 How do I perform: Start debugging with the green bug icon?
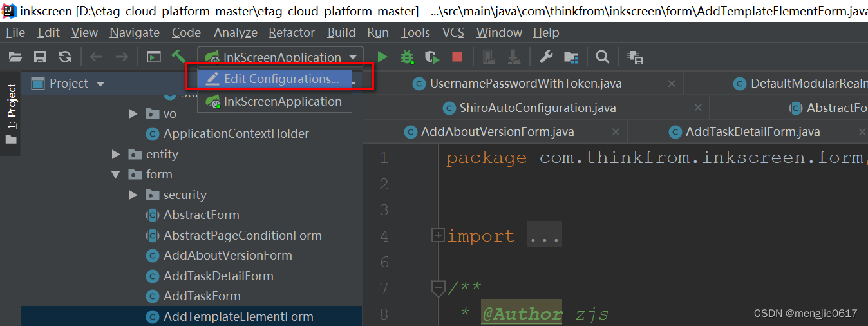pyautogui.click(x=407, y=57)
